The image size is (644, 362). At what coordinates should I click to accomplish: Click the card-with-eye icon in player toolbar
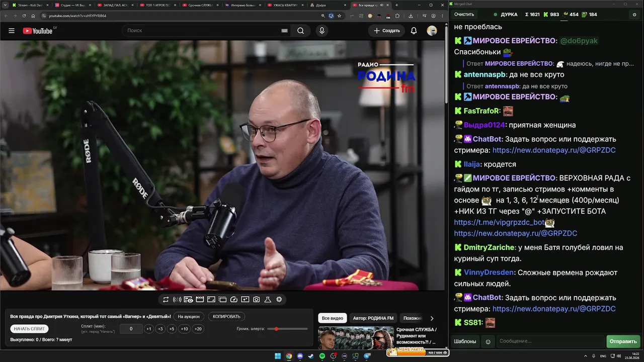pos(188,300)
